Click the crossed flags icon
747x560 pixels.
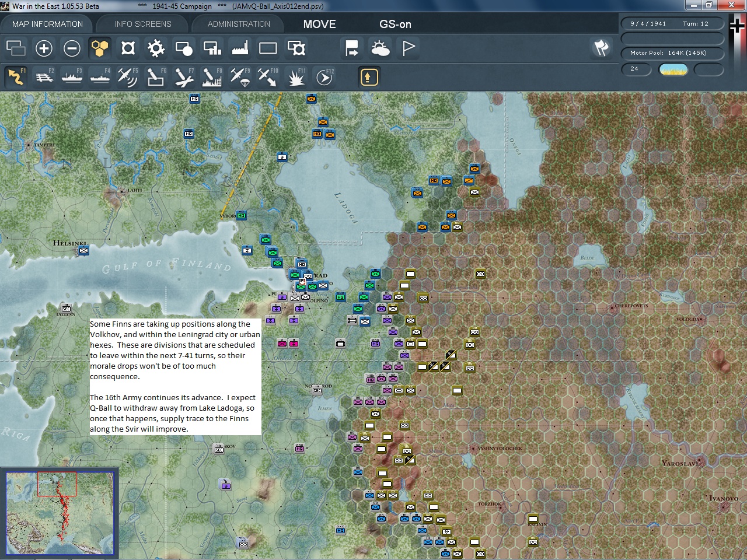(601, 48)
